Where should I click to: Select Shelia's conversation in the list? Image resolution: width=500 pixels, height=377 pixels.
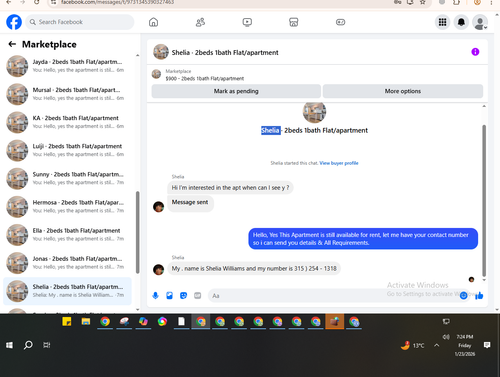click(x=67, y=291)
